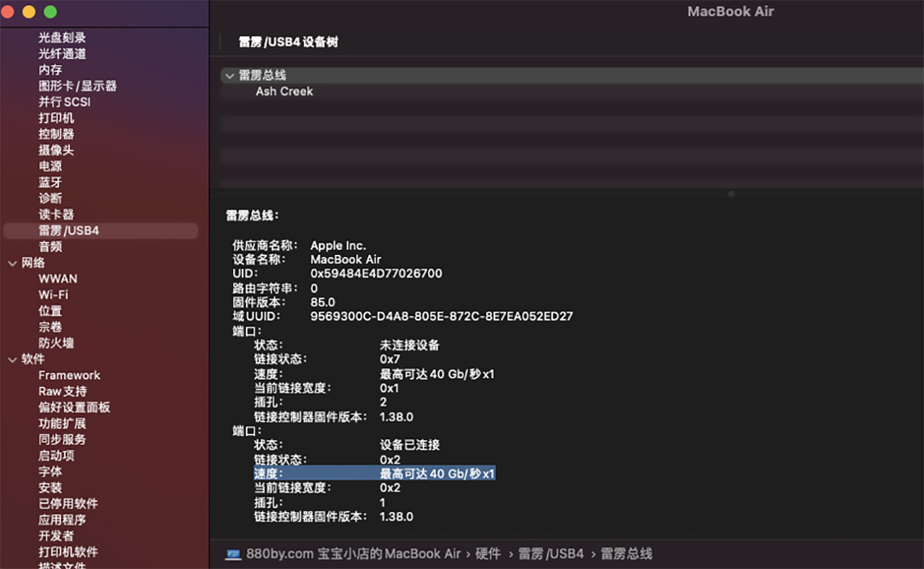Open 偏好设置面板 in the sidebar

pyautogui.click(x=74, y=407)
